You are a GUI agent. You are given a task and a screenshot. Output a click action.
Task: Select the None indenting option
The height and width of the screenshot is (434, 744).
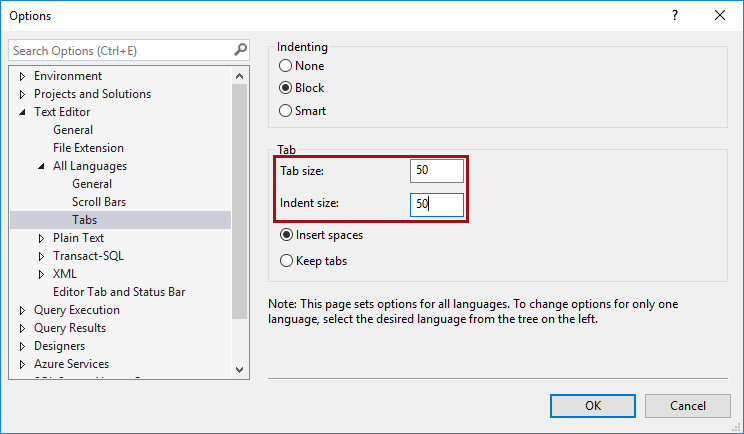[286, 66]
